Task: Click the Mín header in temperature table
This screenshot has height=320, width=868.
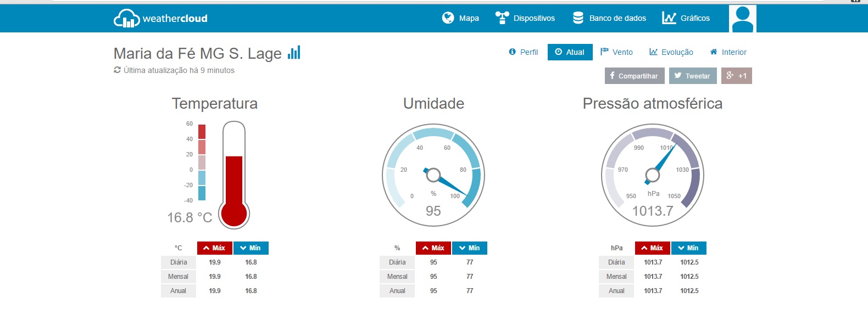Action: click(251, 248)
